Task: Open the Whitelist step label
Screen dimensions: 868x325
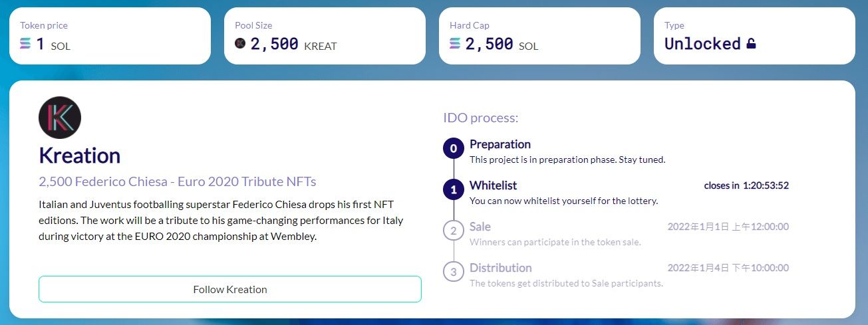Action: click(x=493, y=185)
